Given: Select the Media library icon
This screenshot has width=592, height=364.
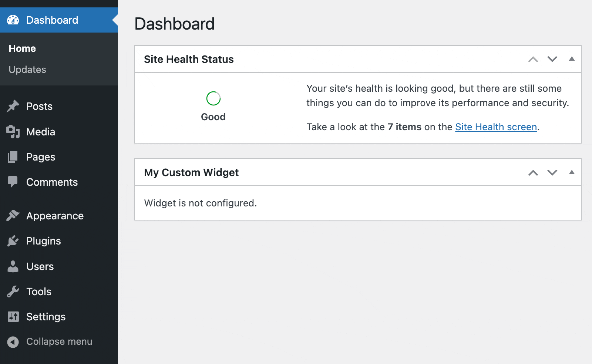Looking at the screenshot, I should pos(13,132).
